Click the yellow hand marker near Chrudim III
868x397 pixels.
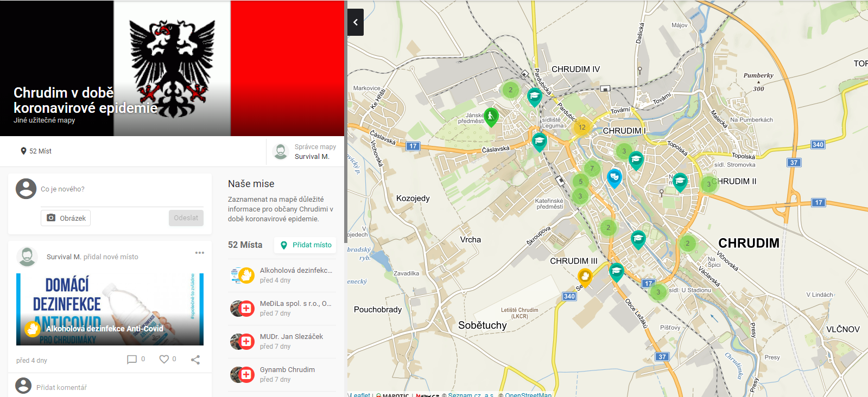pos(585,276)
